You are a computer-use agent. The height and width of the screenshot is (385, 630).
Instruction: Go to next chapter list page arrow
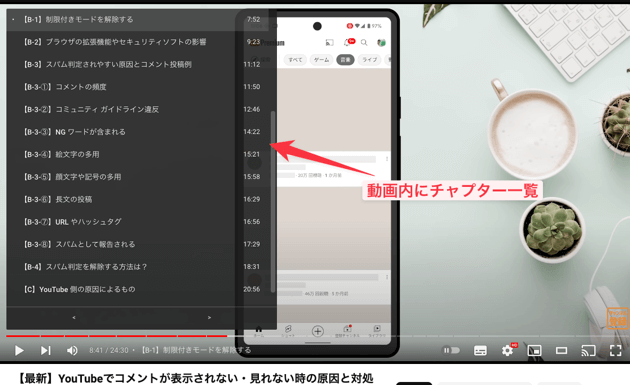[209, 317]
